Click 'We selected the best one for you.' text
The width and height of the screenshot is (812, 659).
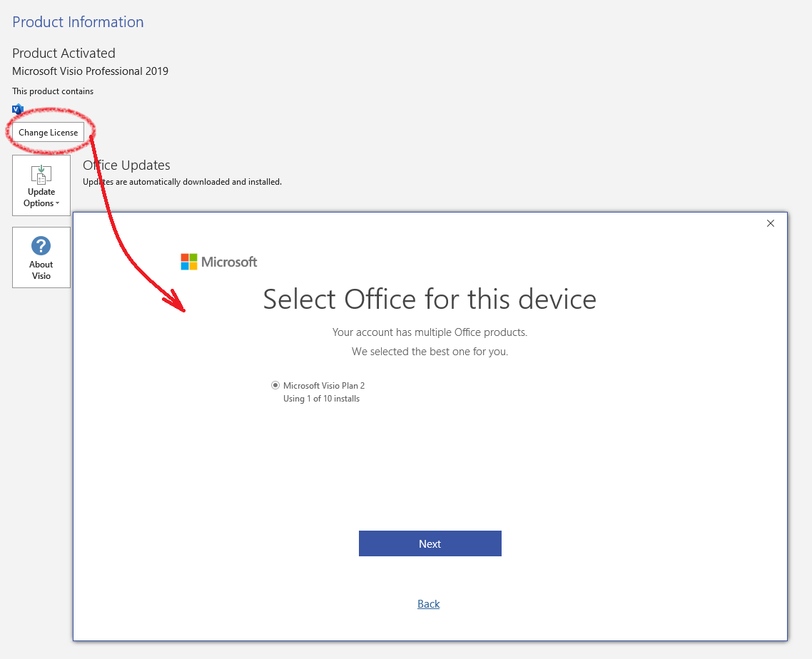pyautogui.click(x=430, y=352)
